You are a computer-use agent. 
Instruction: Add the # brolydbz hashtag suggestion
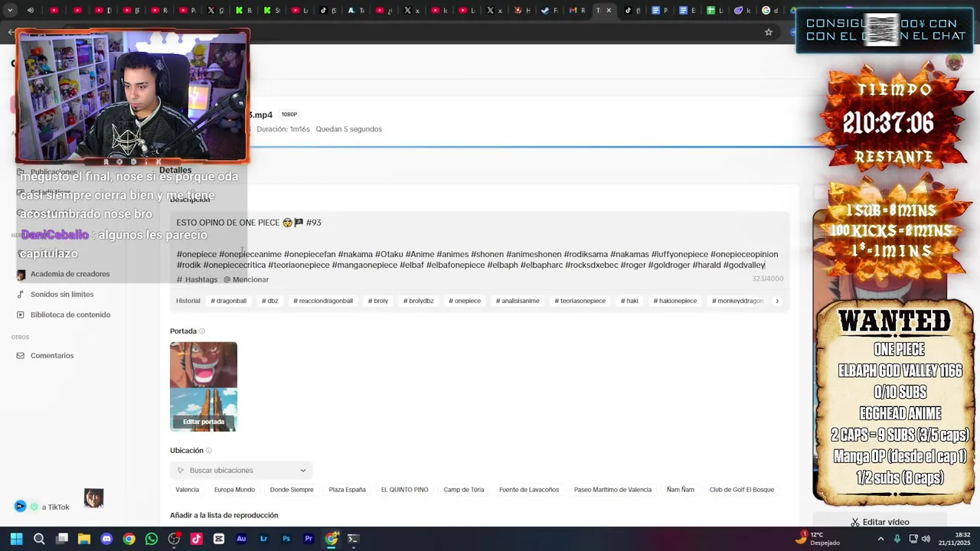[418, 301]
